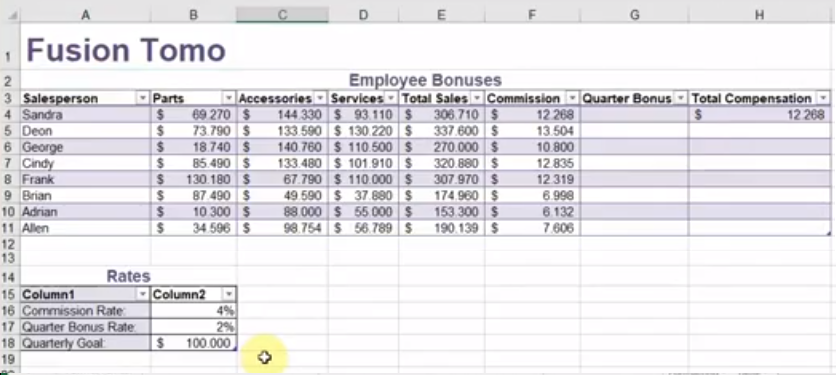Select row 1 header

coord(10,46)
